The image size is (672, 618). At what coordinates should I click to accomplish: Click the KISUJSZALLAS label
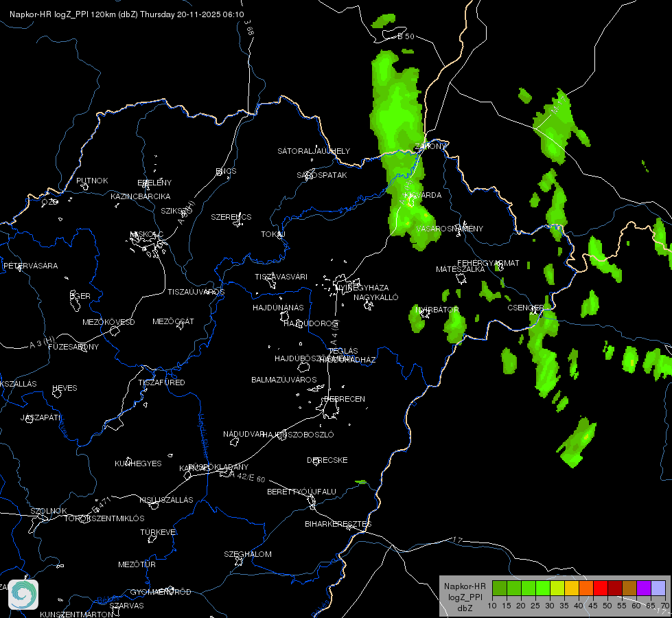pos(166,500)
